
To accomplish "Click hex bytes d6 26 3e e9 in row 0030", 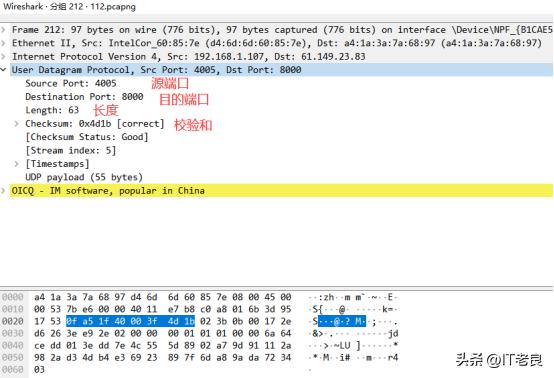I will (64, 333).
